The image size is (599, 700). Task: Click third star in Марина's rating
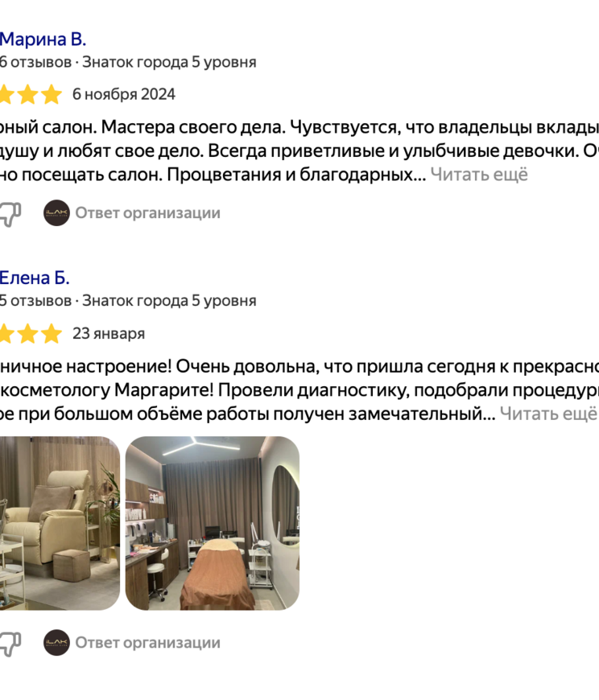(x=52, y=94)
